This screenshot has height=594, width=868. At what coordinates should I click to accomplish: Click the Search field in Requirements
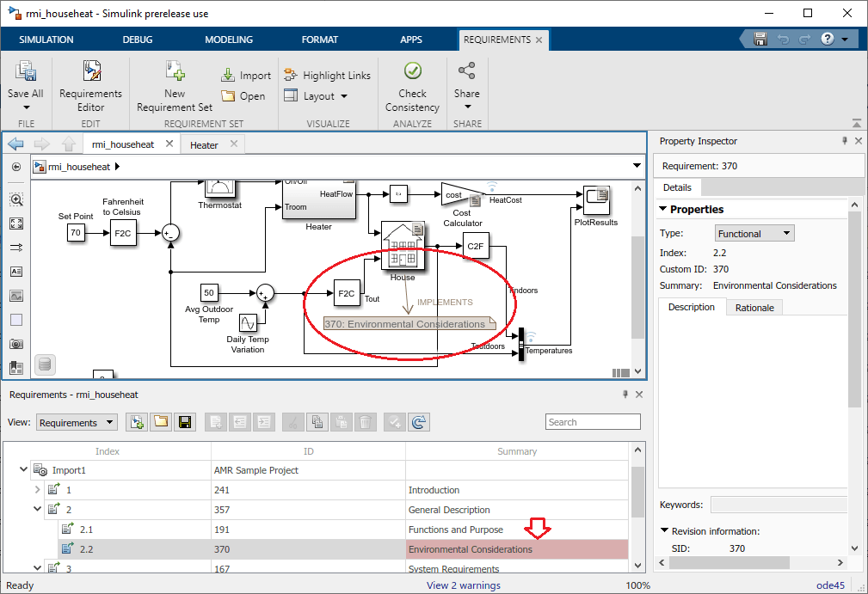click(593, 422)
